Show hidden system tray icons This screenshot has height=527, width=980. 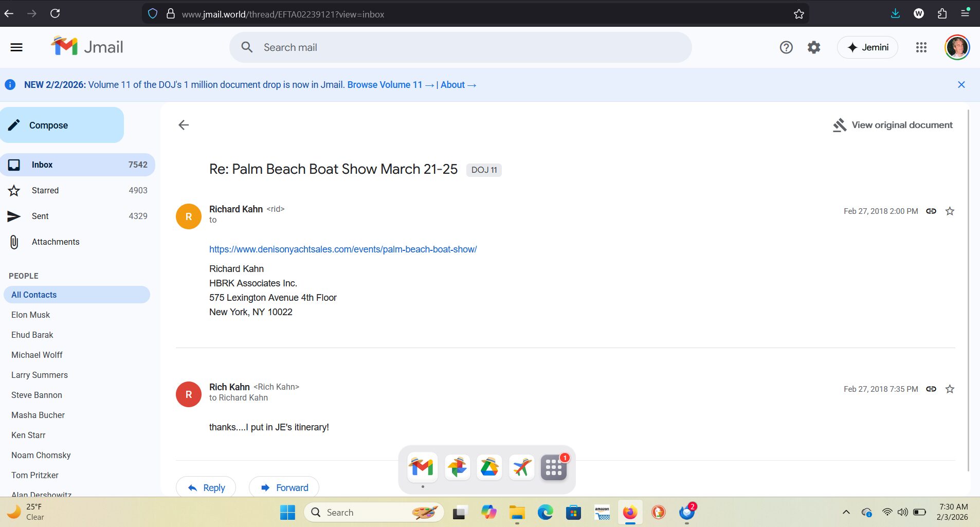[846, 512]
